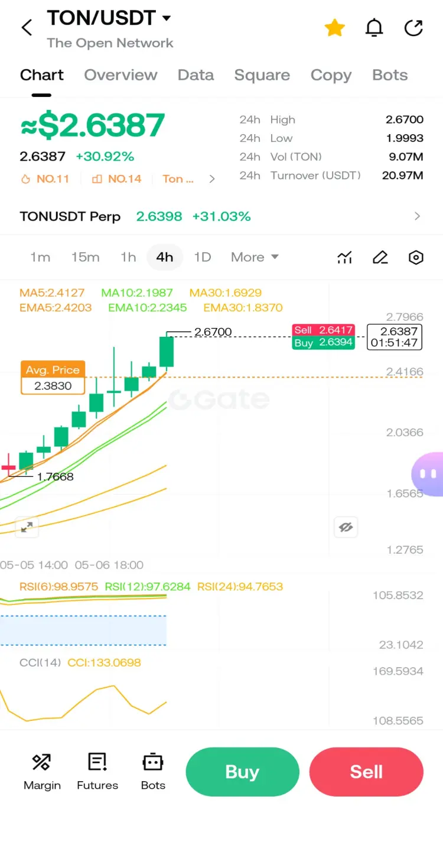Tap the 24h Vol (TON) value 9.07M

pos(406,157)
